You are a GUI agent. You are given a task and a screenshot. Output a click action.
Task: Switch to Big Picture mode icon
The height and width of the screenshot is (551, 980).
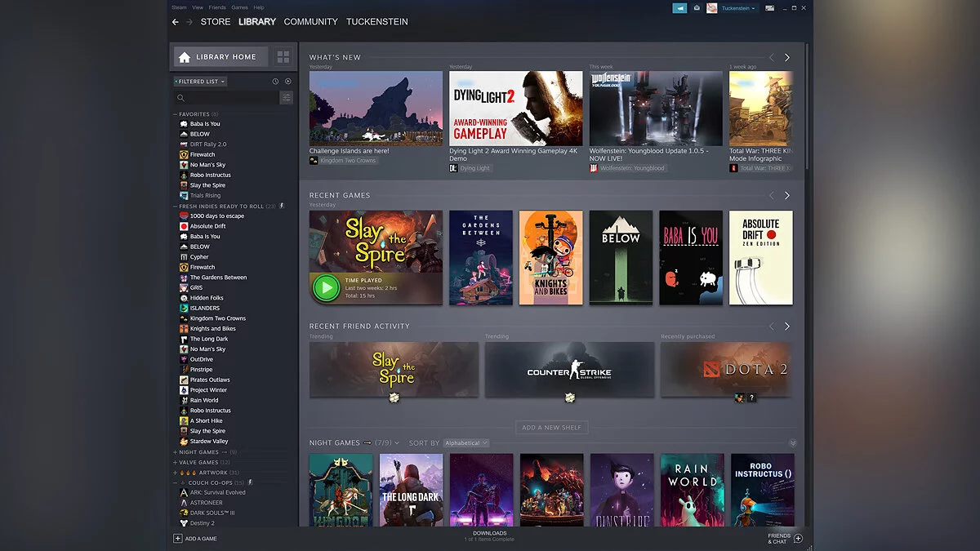[769, 8]
